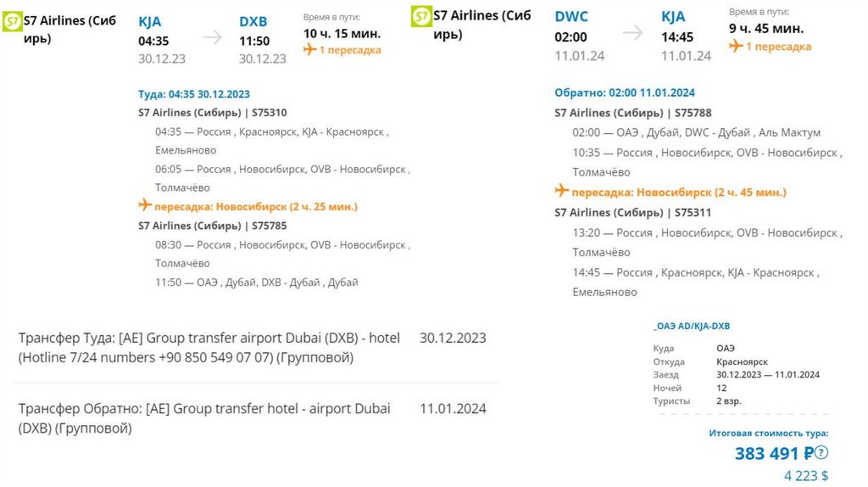Click the plane icon by Novosibirsk 2 ч. 25 мин. layover

pyautogui.click(x=145, y=206)
